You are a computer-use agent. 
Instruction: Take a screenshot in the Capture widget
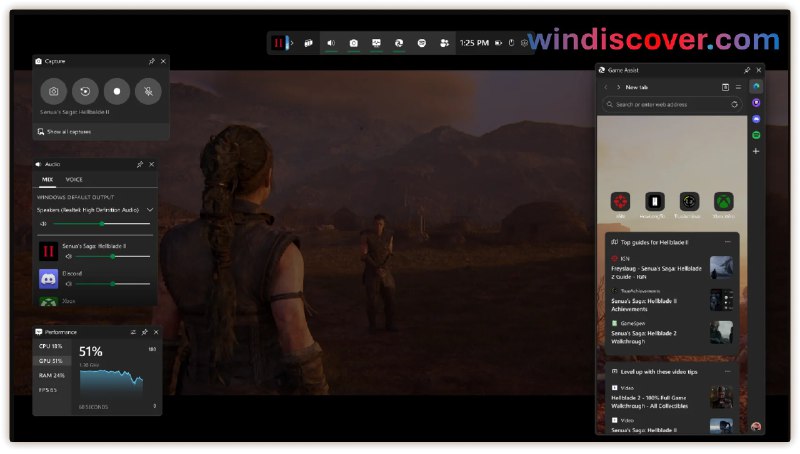54,91
